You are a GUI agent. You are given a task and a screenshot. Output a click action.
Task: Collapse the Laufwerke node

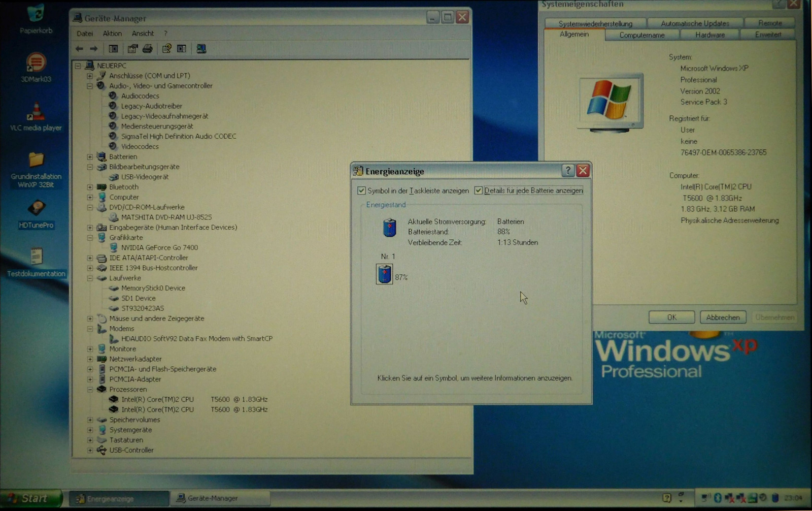tap(90, 278)
